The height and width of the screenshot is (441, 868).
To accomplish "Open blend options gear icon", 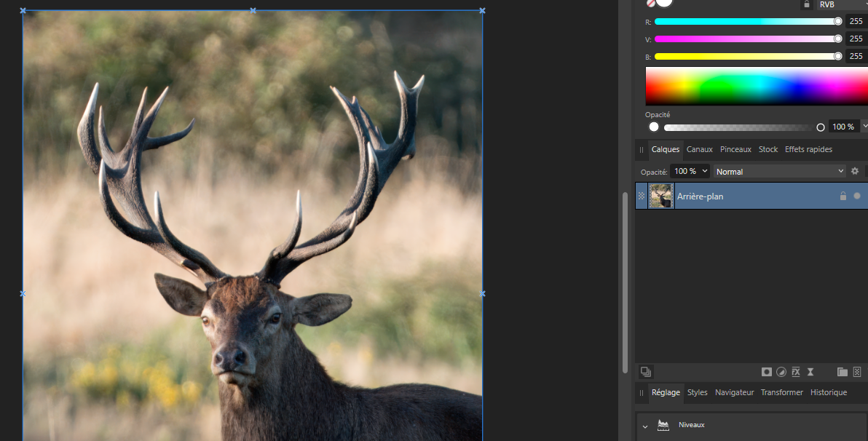I will pos(855,172).
